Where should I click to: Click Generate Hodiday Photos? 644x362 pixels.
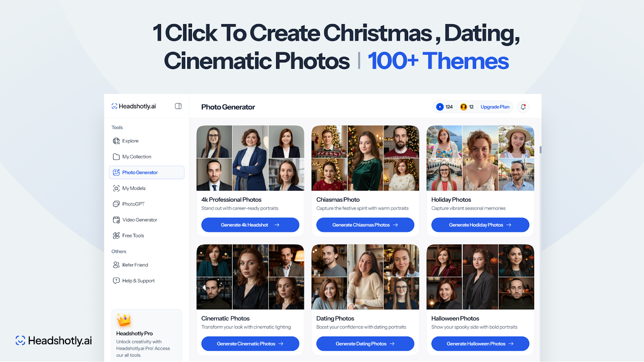[479, 224]
